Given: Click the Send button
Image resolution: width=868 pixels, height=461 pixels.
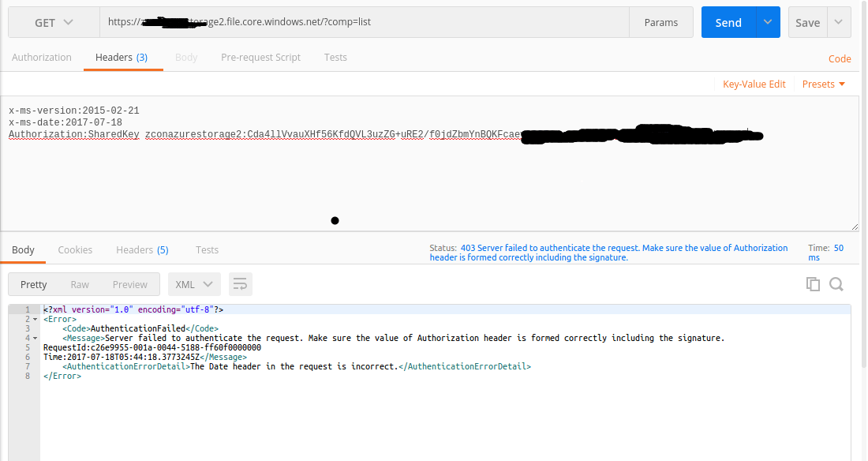Looking at the screenshot, I should tap(728, 21).
